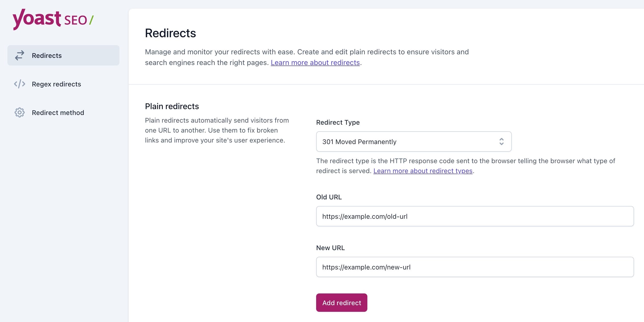Click the stepper arrows on the Redirect Type selector
Image resolution: width=644 pixels, height=322 pixels.
coord(502,141)
